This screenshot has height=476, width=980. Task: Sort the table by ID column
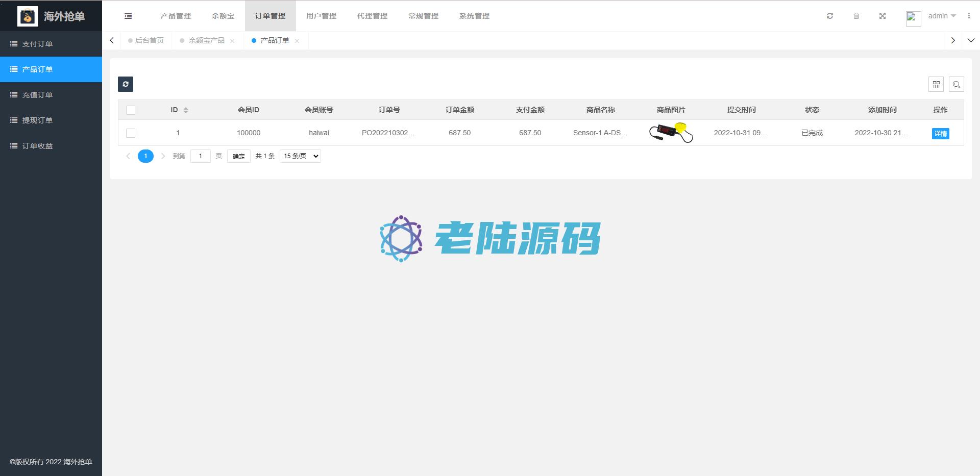[x=185, y=110]
